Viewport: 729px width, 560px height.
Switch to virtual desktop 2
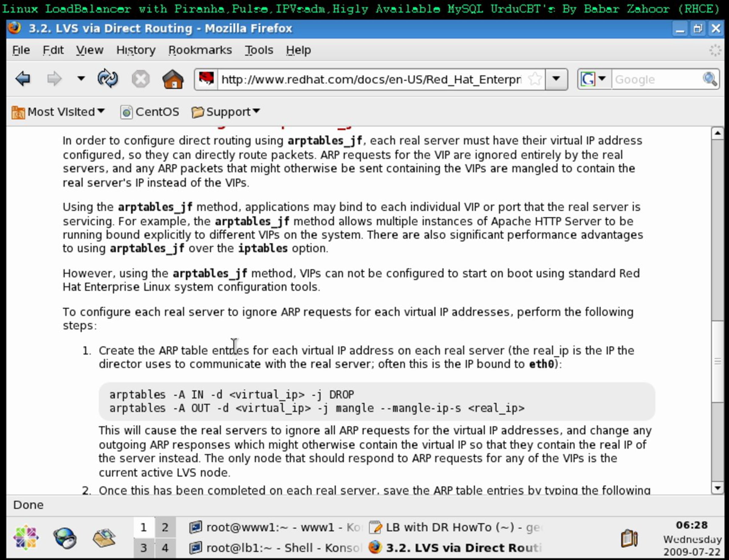pyautogui.click(x=165, y=527)
